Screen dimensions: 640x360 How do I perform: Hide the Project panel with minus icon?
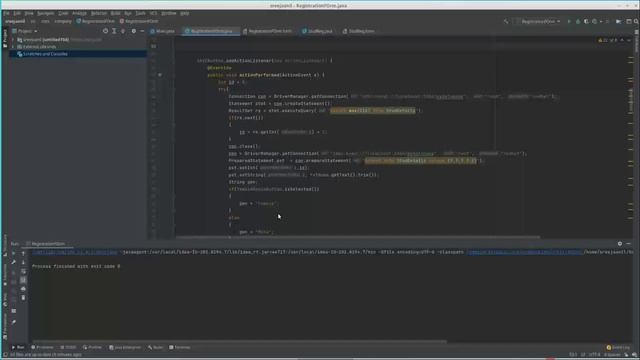click(142, 31)
